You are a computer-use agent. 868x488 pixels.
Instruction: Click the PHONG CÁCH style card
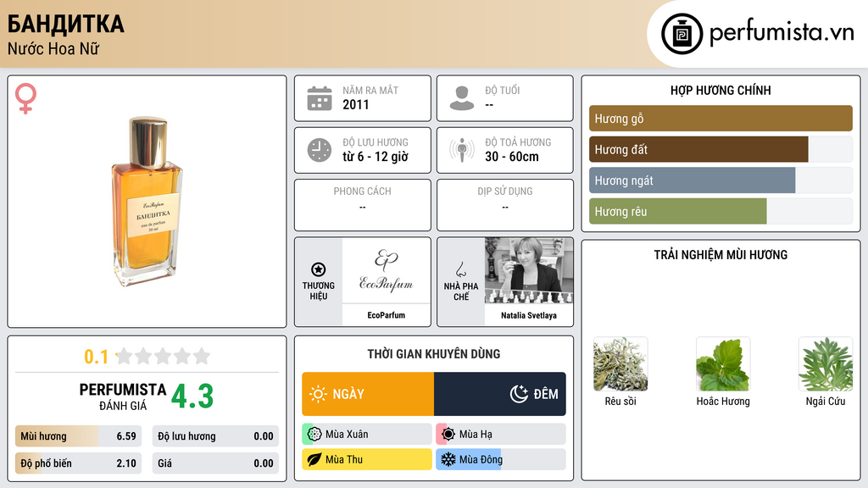[363, 205]
